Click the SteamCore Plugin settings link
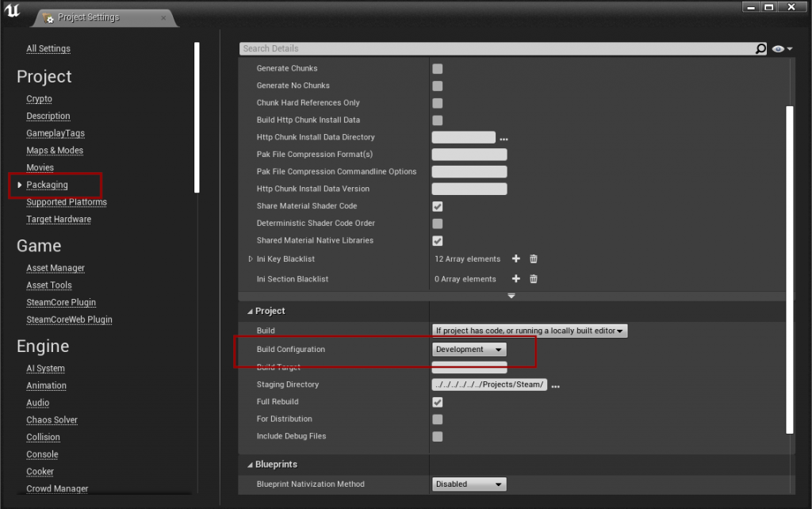812x509 pixels. 60,302
